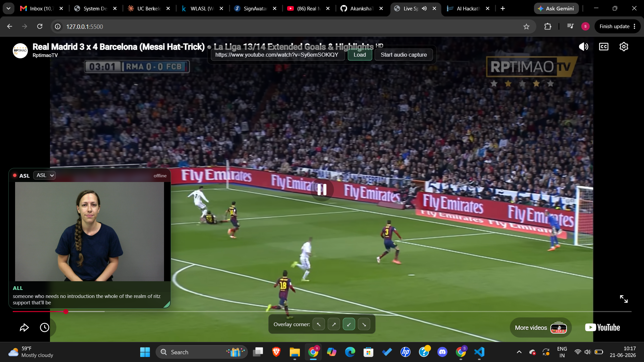This screenshot has height=362, width=644.
Task: Switch to the (86) Real YouTube tab
Action: [309, 8]
